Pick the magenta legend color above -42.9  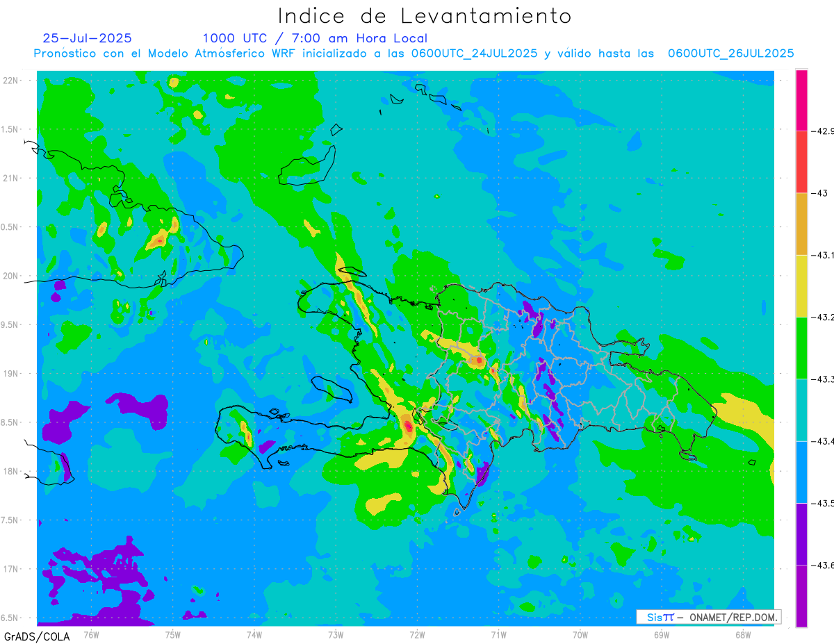[801, 100]
